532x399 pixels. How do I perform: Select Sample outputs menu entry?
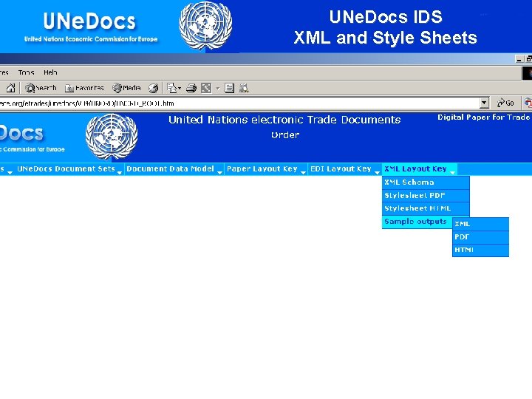coord(417,222)
